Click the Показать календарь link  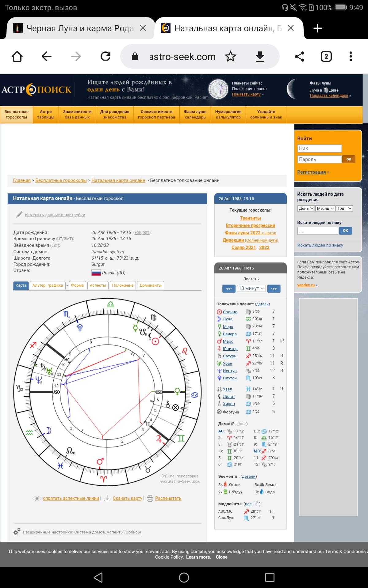329,96
